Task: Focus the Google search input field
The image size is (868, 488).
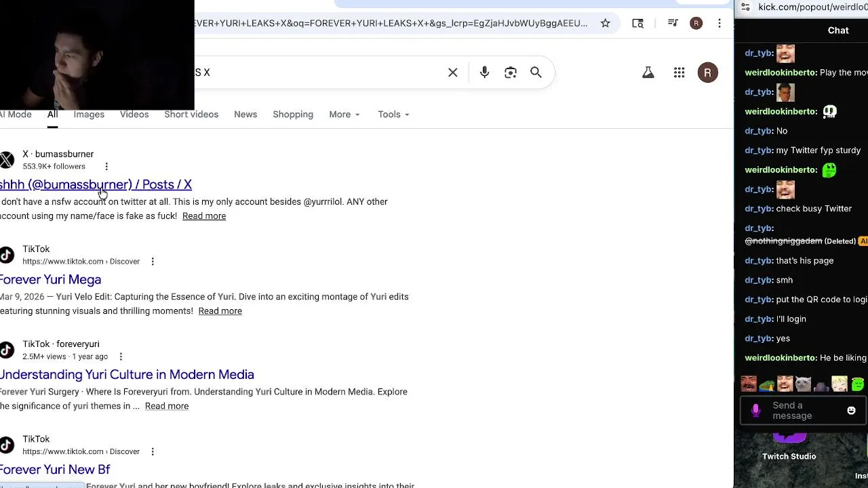Action: pos(317,73)
